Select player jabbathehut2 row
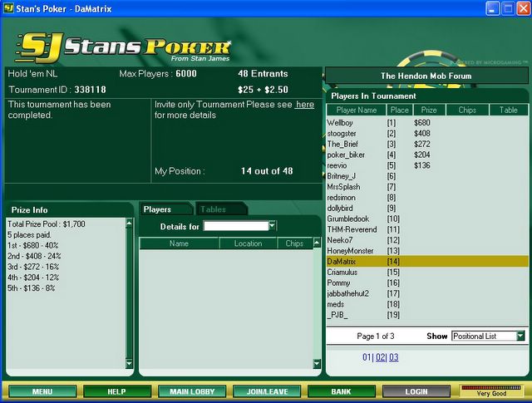Viewport: 532px width, 403px height. click(427, 293)
